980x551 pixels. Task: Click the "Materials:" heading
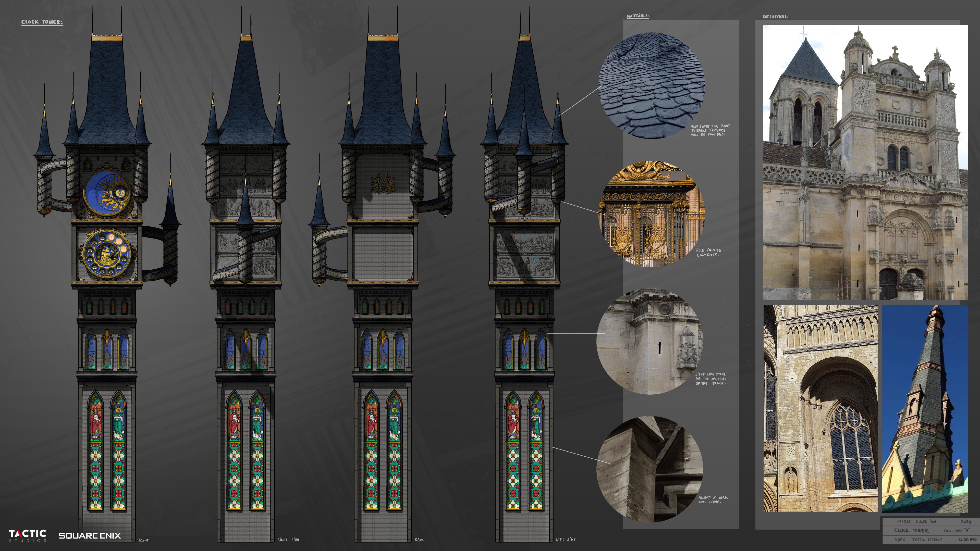coord(638,16)
